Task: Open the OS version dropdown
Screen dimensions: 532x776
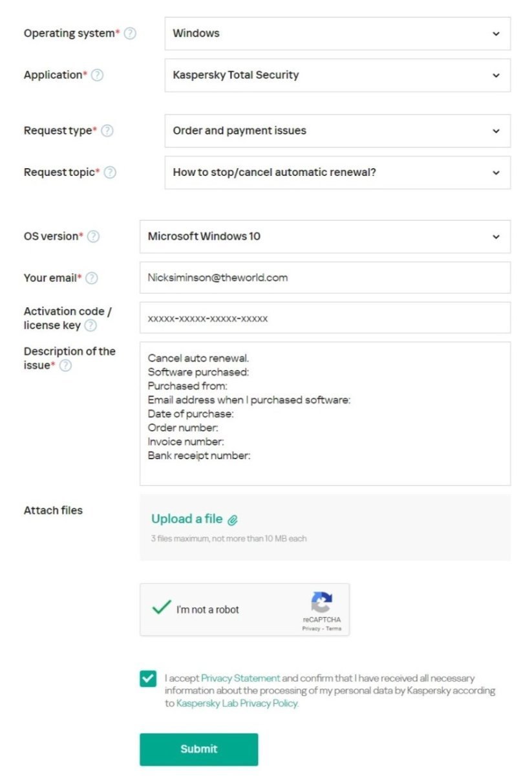Action: click(325, 237)
